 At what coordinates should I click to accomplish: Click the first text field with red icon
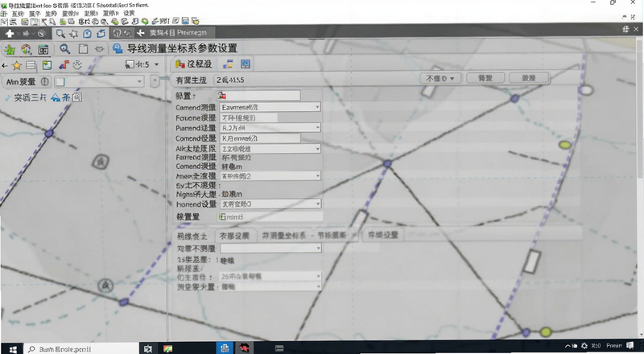pyautogui.click(x=258, y=96)
